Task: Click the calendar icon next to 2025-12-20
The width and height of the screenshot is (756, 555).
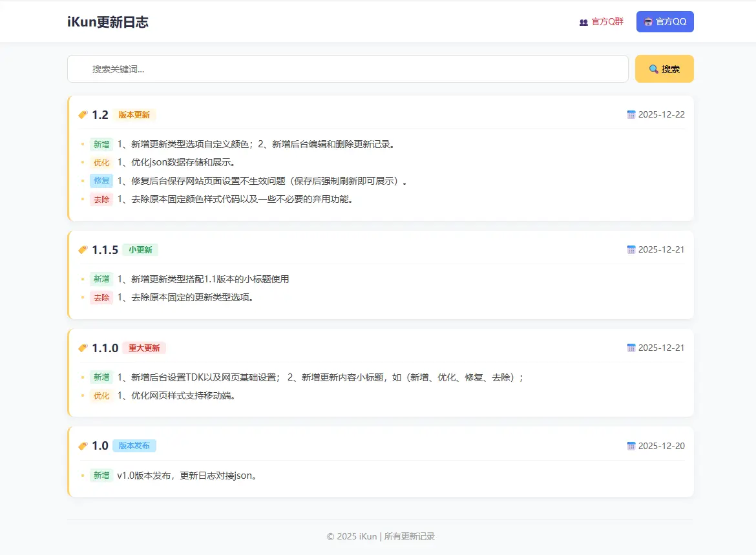Action: [x=631, y=445]
